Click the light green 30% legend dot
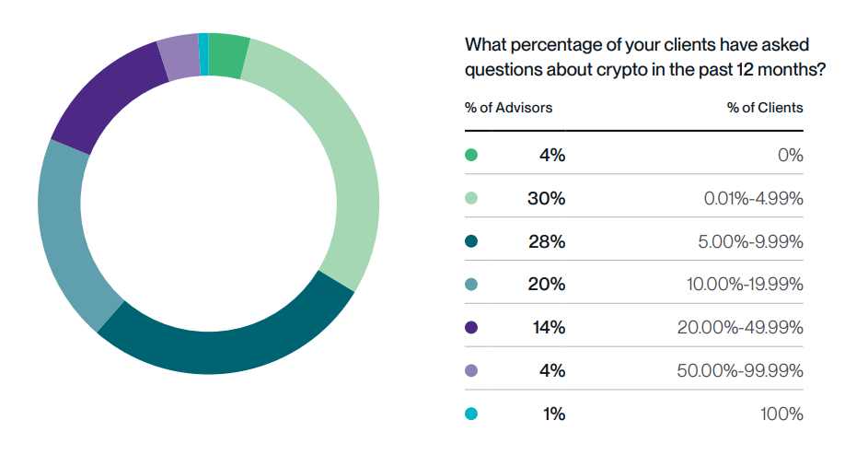The width and height of the screenshot is (868, 467). pyautogui.click(x=471, y=198)
